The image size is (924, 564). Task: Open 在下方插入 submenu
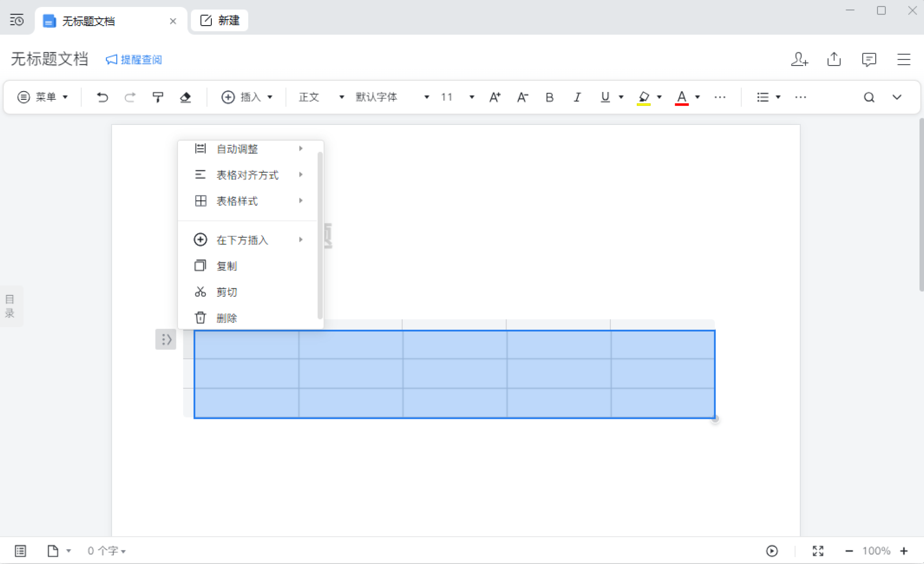(248, 240)
